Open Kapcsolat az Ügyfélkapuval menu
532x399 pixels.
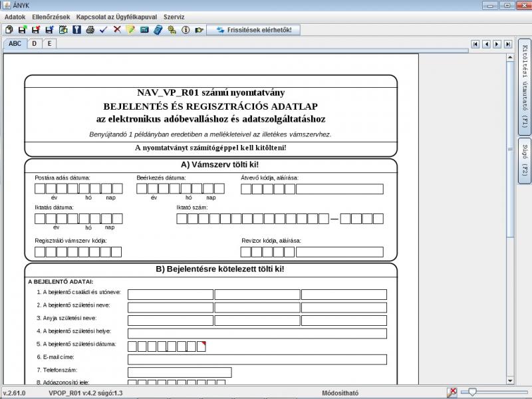(x=116, y=17)
